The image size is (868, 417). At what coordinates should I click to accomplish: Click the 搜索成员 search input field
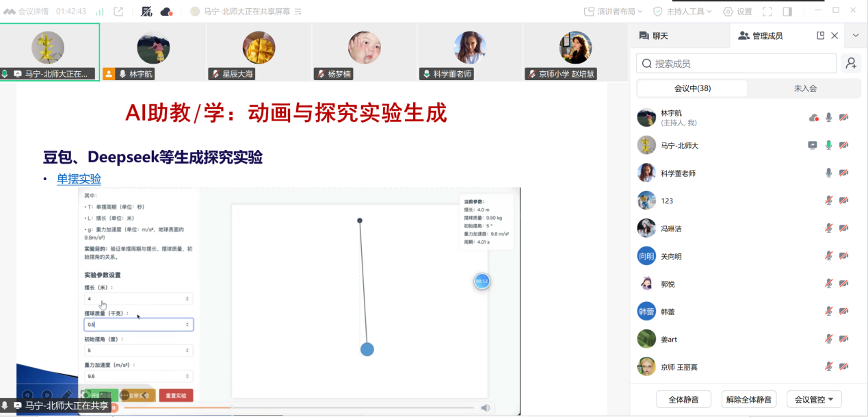[x=735, y=63]
